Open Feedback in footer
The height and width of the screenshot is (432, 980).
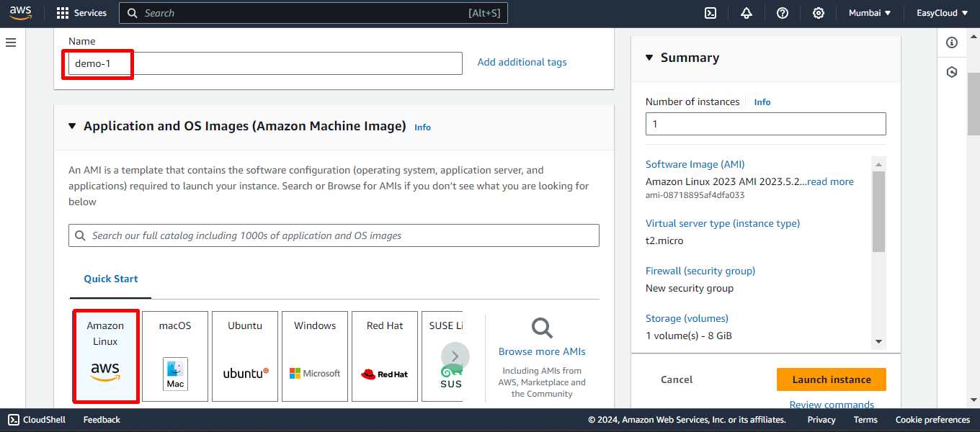coord(102,420)
